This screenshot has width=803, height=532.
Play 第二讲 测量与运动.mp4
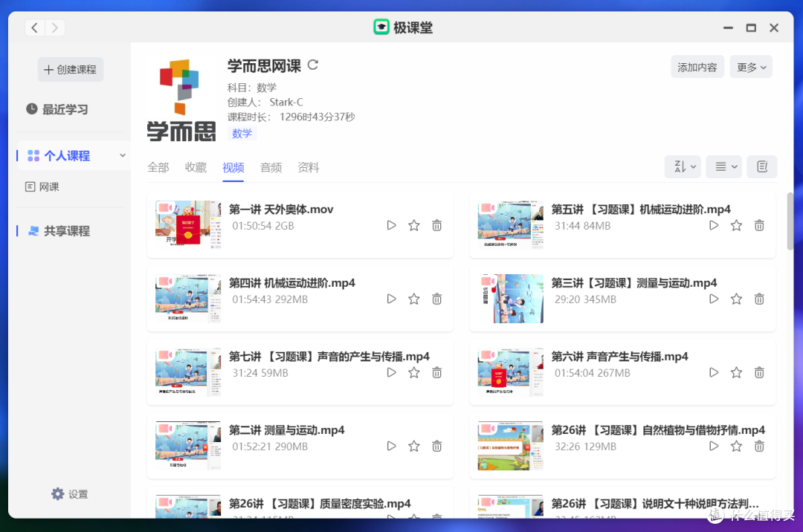pos(391,446)
